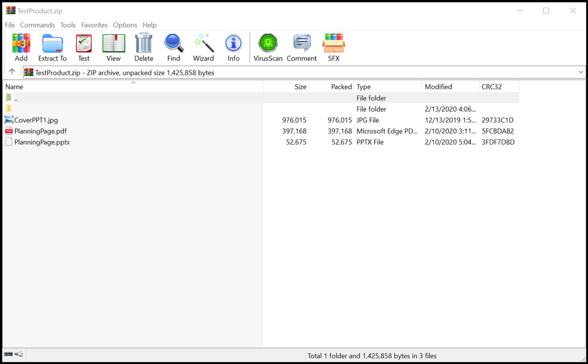
Task: Click the Delete trash can icon
Action: tap(144, 47)
